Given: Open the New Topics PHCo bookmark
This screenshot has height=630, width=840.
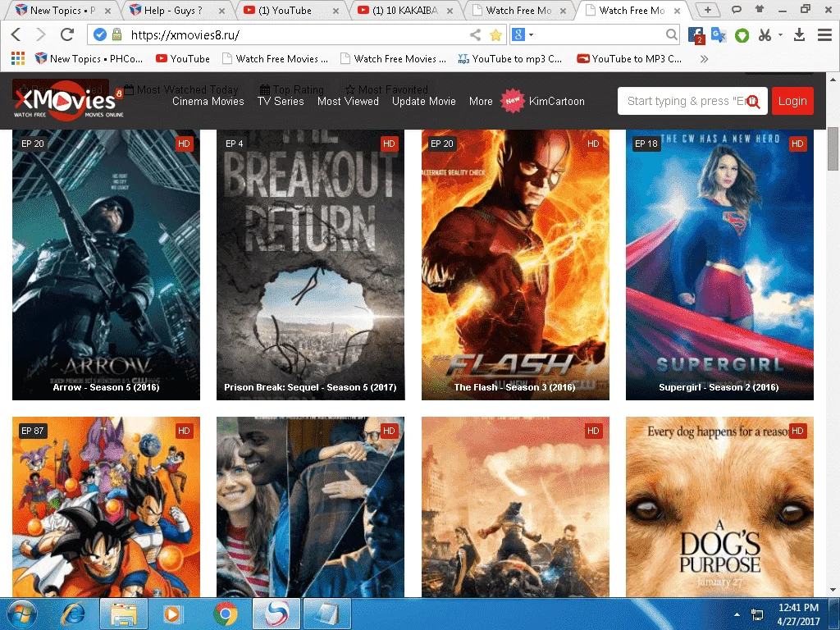Looking at the screenshot, I should tap(89, 59).
